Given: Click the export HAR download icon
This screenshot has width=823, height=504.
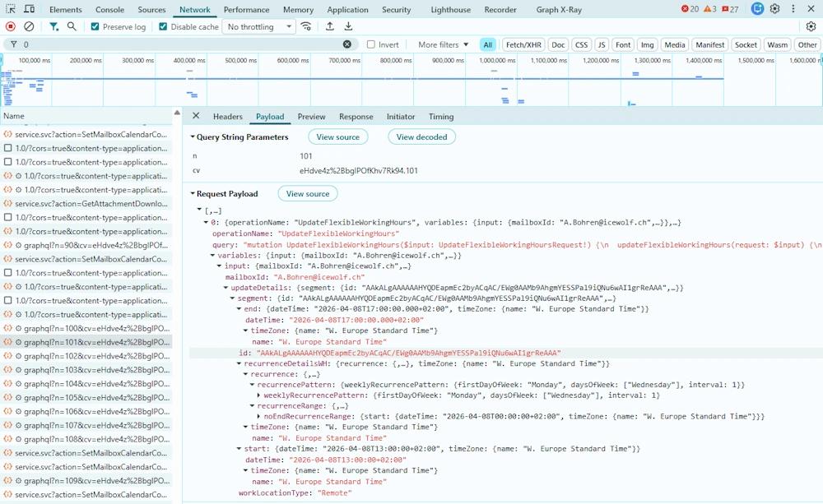Looking at the screenshot, I should tap(348, 26).
